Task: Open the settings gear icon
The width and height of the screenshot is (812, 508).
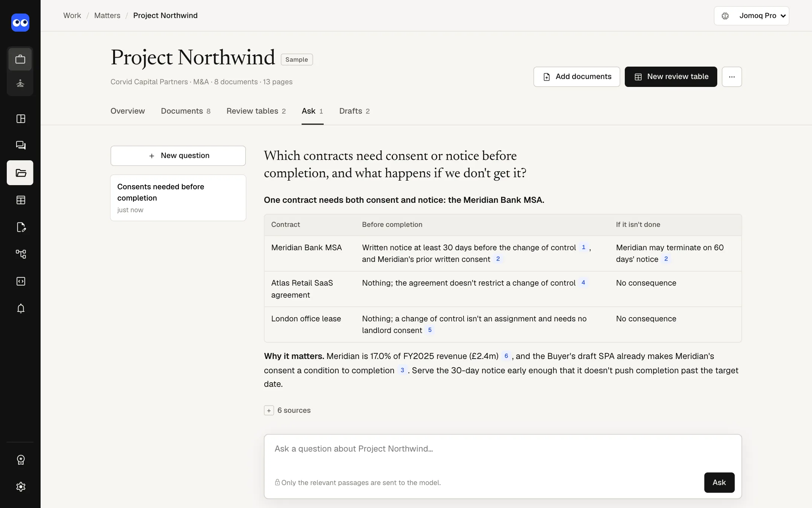Action: 21,487
